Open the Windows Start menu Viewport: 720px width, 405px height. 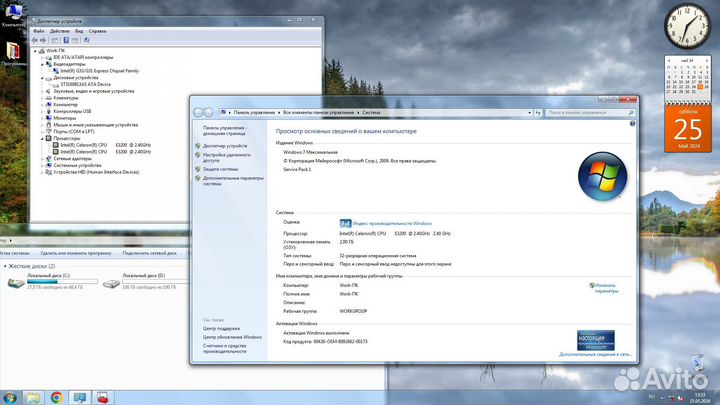(10, 398)
